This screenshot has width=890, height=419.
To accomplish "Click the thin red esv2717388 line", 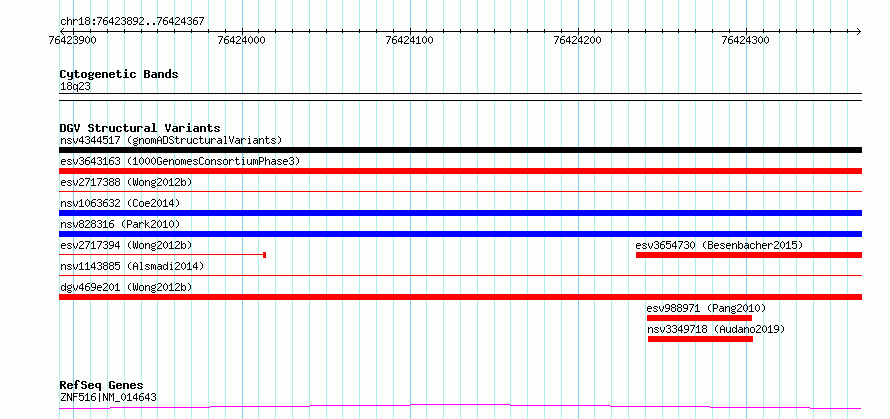I will tap(460, 192).
